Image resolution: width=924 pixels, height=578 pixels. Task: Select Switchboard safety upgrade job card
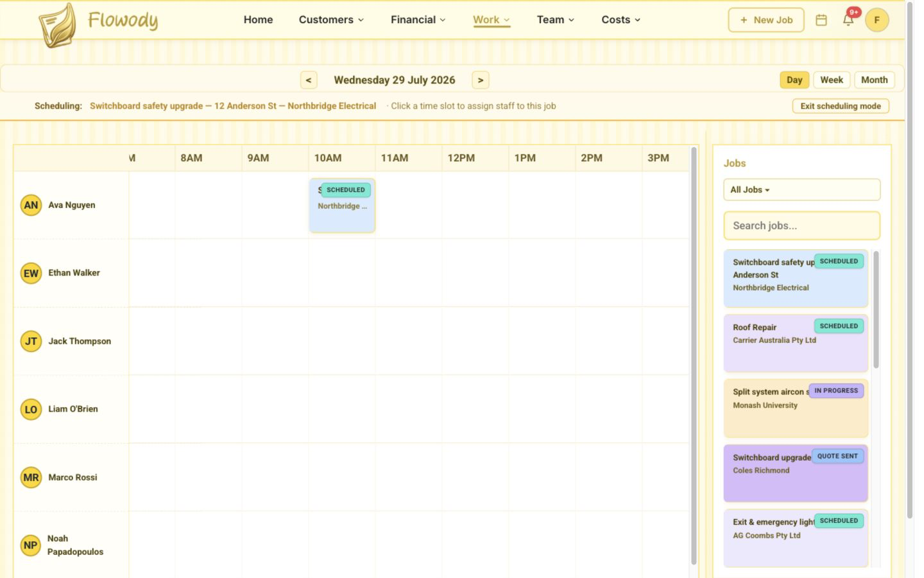click(x=796, y=279)
